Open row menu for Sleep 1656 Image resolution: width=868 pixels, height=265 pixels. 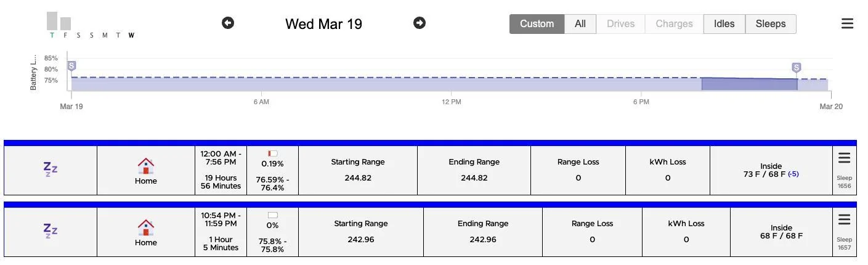pos(844,158)
